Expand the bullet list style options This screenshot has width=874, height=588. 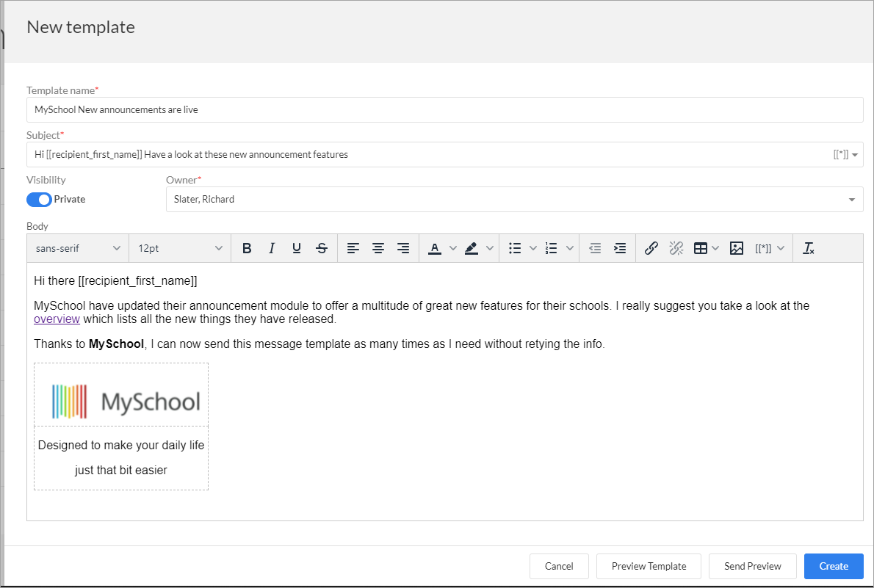pyautogui.click(x=533, y=249)
